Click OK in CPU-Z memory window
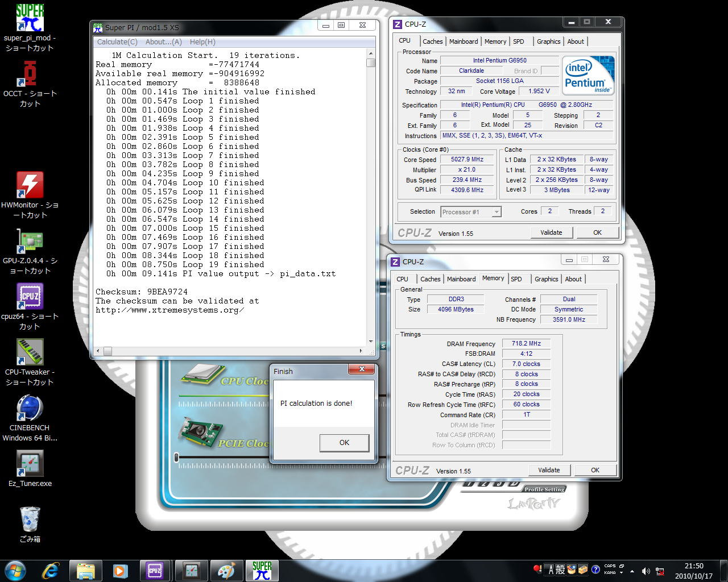Screen dimensions: 728x582 click(595, 470)
